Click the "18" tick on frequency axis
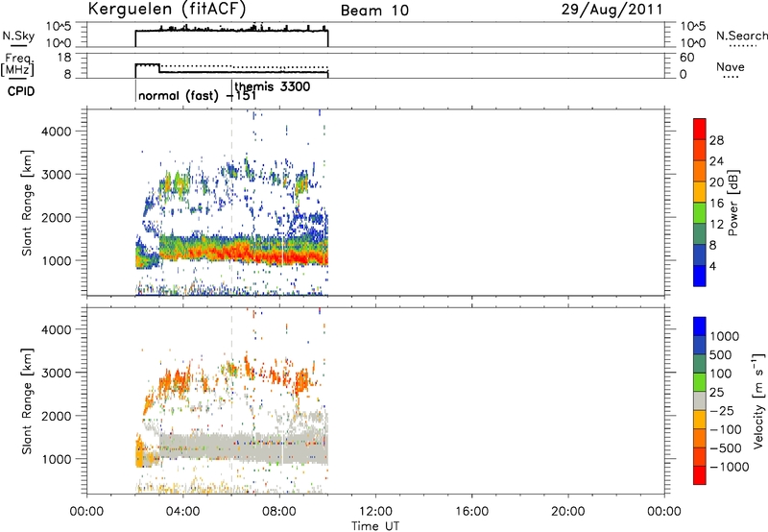 64,58
